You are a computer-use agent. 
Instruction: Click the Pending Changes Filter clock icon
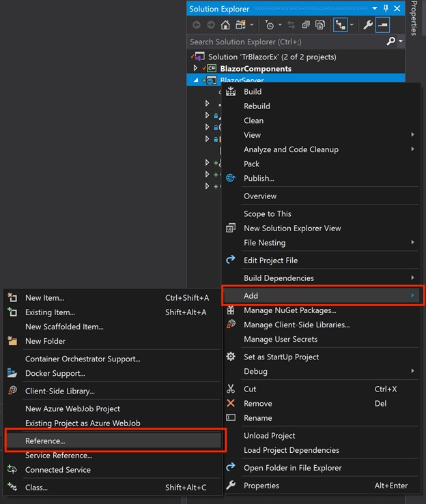[270, 25]
